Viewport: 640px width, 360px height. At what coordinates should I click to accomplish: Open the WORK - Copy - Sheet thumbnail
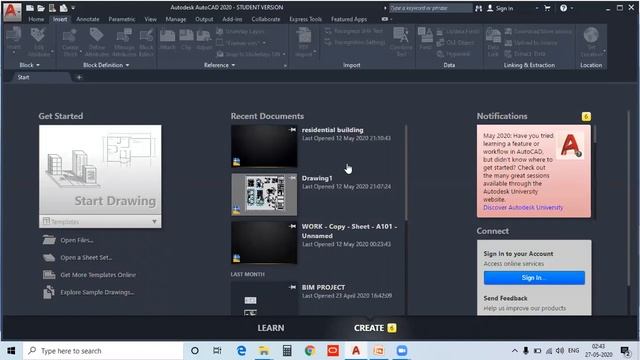[x=264, y=243]
